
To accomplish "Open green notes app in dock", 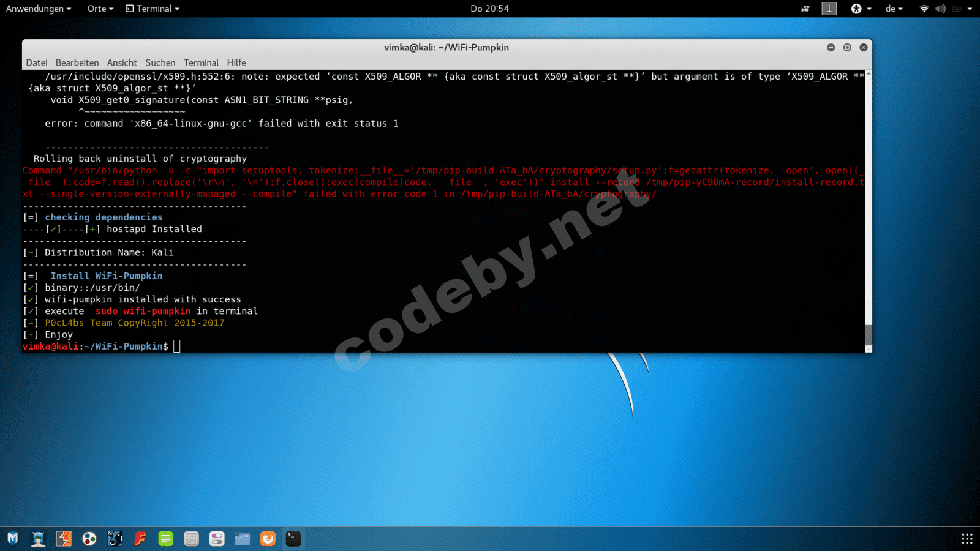I will [166, 539].
